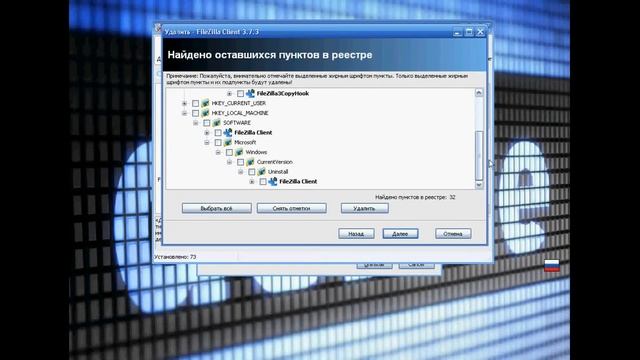Screen dimensions: 640x360
Task: Collapse the HKEY_LOCAL_MACHINE node
Action: tap(184, 113)
